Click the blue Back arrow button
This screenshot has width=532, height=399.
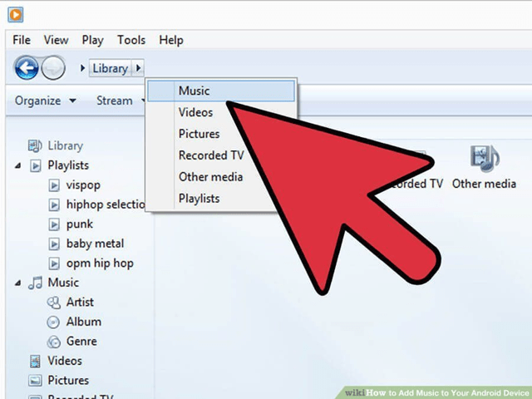coord(27,68)
